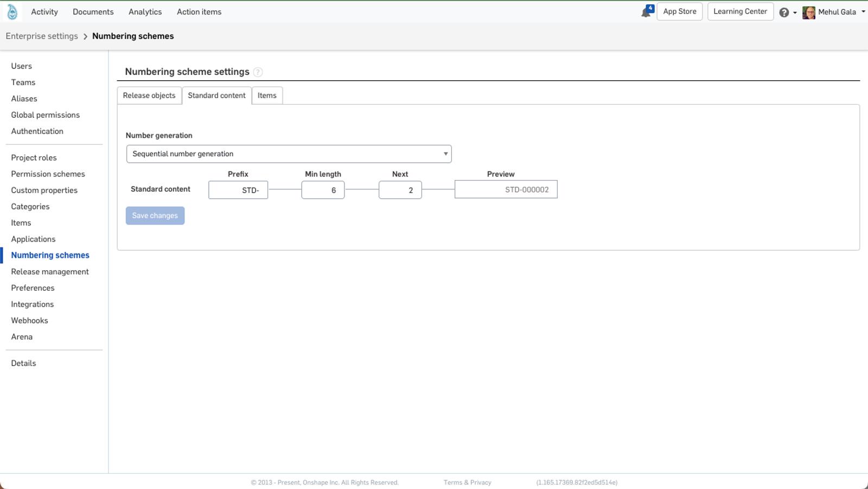Click the Prefix input field
This screenshot has width=868, height=489.
[238, 189]
